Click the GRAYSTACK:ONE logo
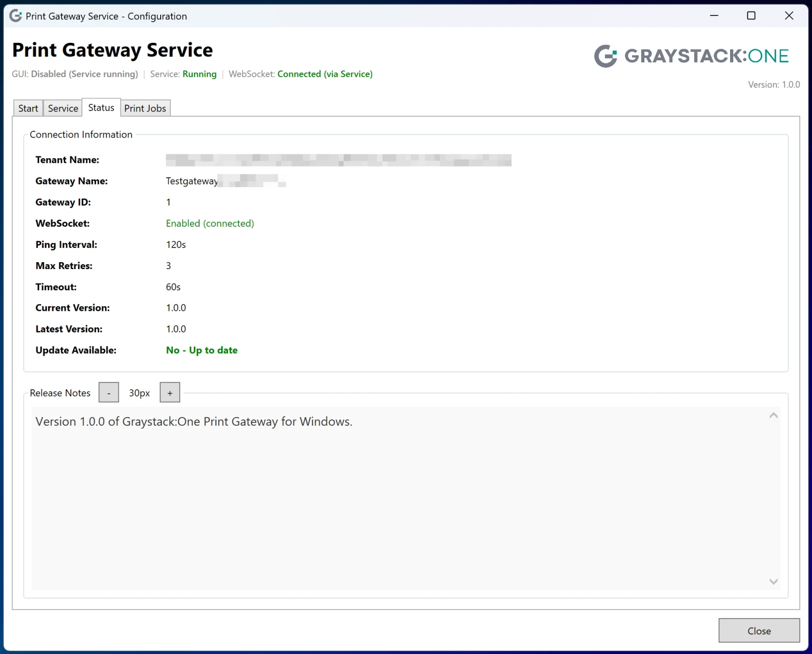812x654 pixels. coord(691,56)
